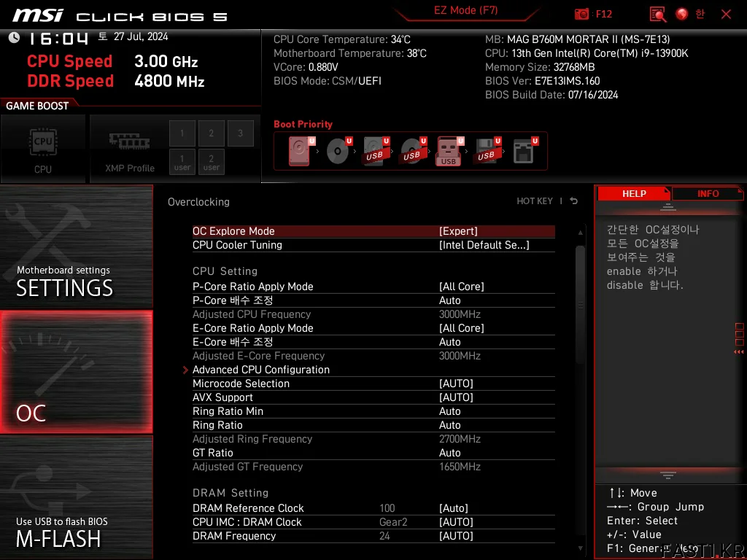This screenshot has width=747, height=560.
Task: Close the BIOS with the X icon
Action: 726,15
